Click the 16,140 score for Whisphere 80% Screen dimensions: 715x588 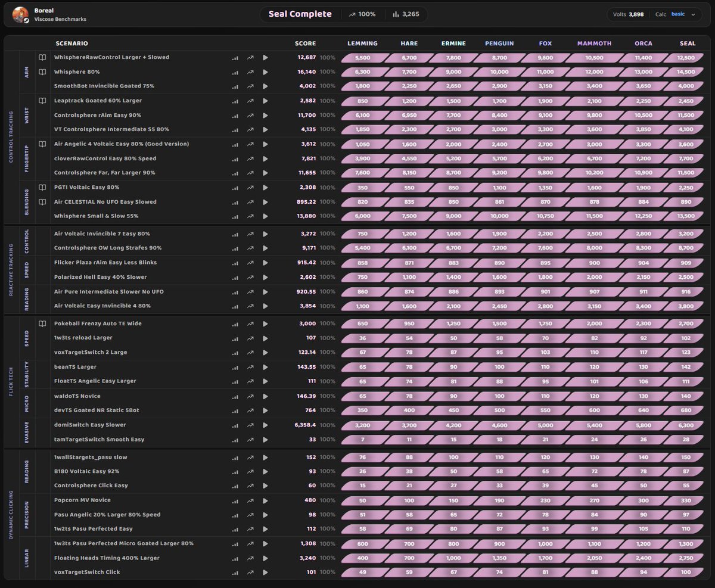[307, 72]
